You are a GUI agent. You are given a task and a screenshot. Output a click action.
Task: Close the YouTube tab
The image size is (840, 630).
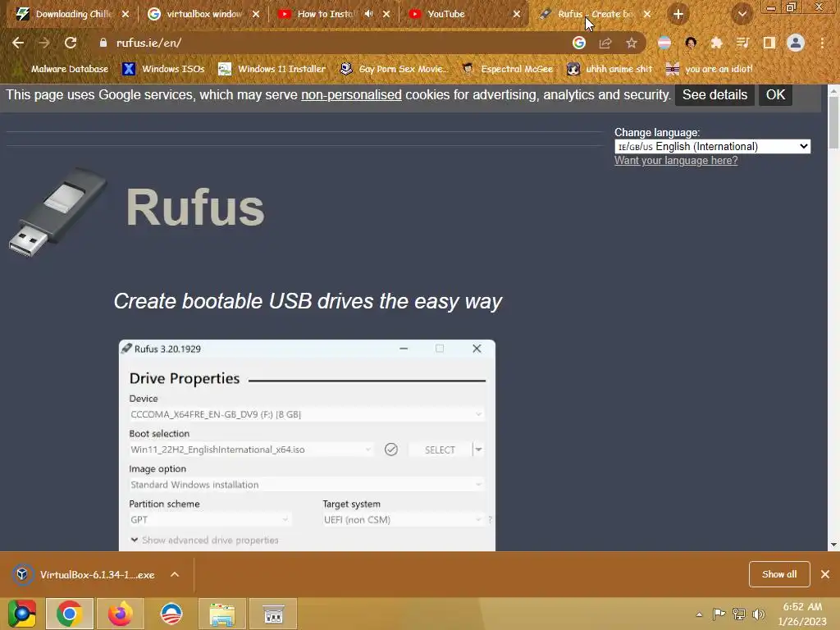tap(517, 14)
